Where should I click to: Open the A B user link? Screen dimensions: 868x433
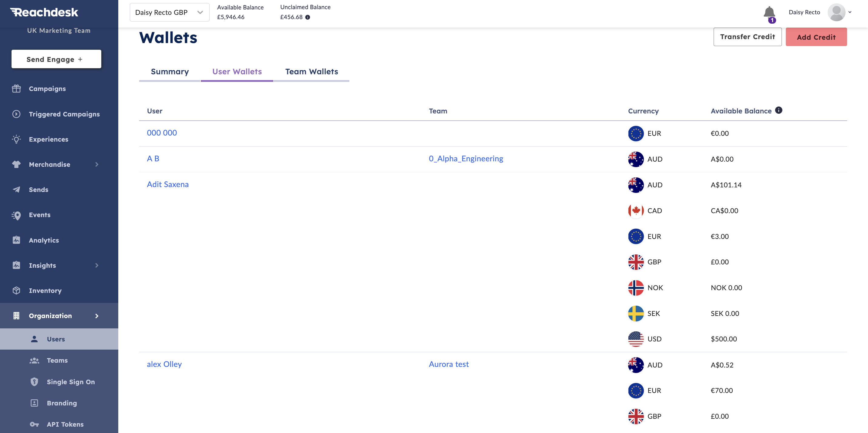coord(153,158)
